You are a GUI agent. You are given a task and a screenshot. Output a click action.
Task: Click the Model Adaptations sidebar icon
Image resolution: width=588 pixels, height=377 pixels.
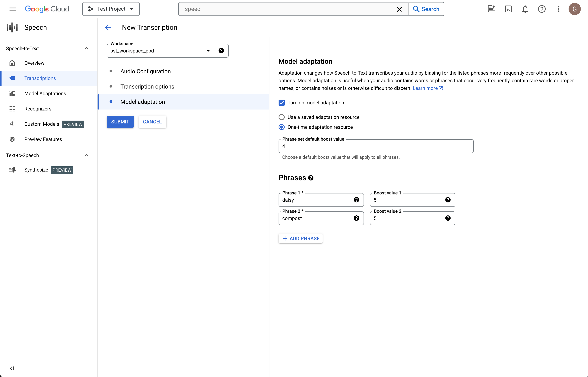point(12,93)
